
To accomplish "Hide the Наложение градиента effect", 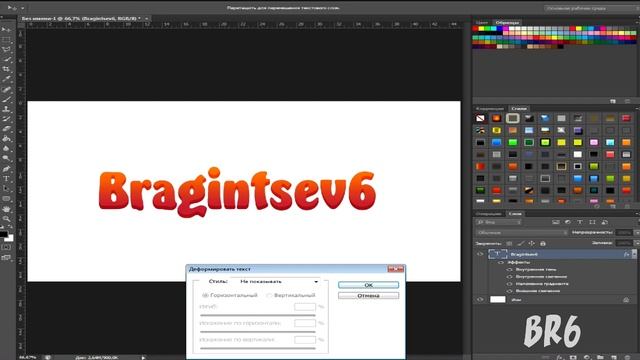I will pos(509,284).
